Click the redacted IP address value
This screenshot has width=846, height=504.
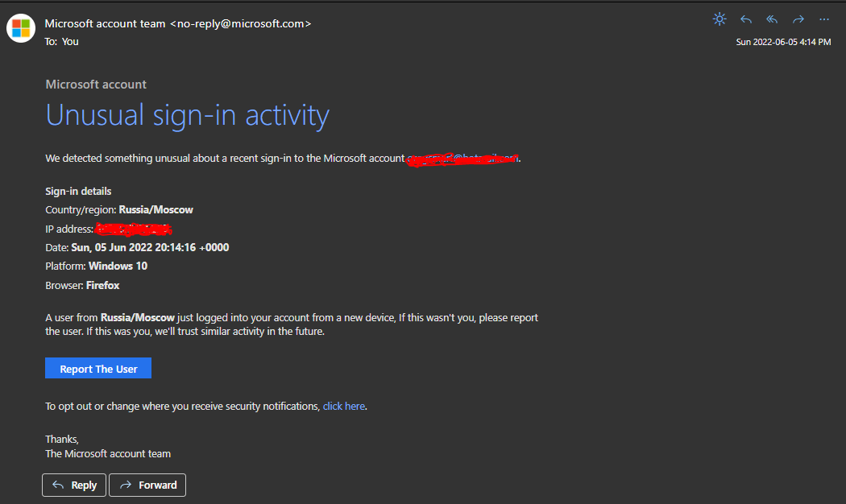(x=133, y=229)
